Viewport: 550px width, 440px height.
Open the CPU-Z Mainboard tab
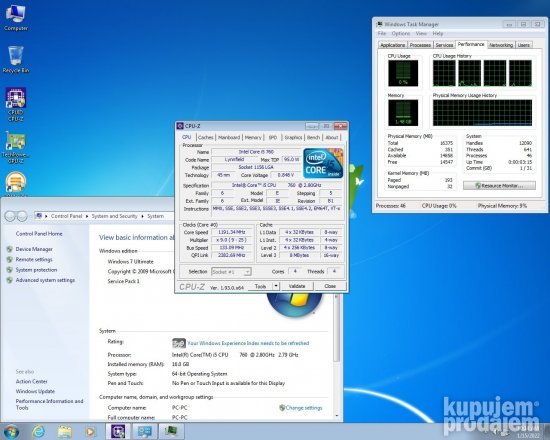229,137
